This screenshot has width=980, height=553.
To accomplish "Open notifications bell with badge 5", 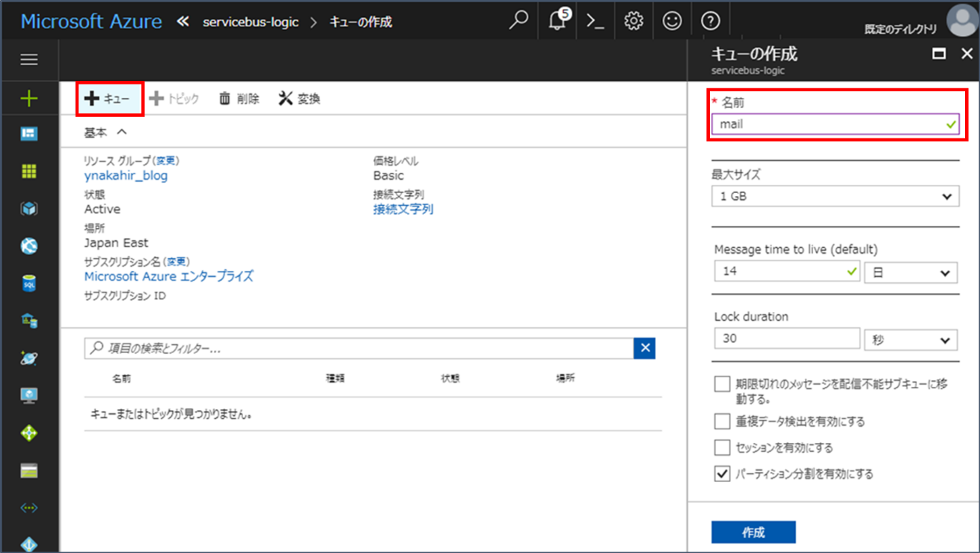I will pos(558,20).
